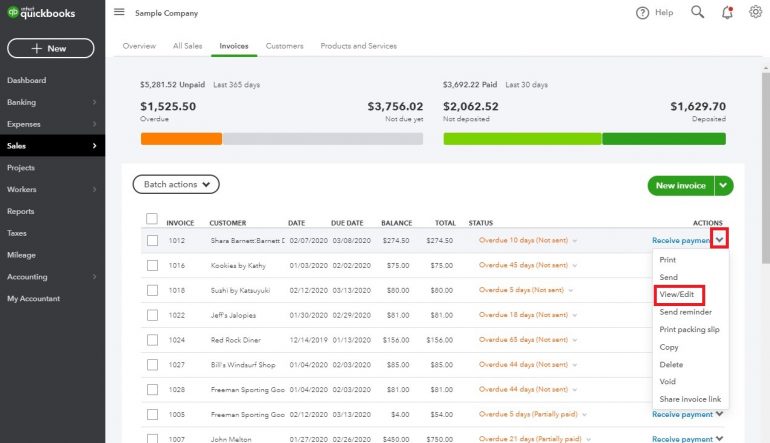Tick the select-all invoices header checkbox
Viewport: 770px width, 443px height.
coord(152,219)
